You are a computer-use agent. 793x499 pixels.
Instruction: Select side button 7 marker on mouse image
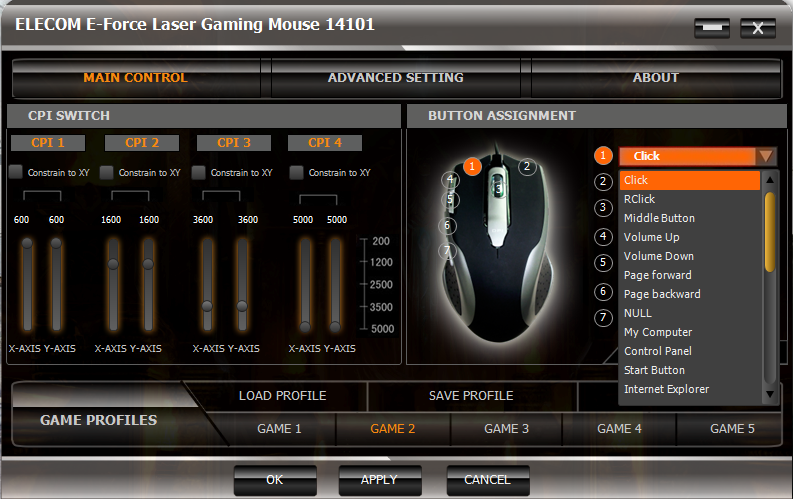447,250
